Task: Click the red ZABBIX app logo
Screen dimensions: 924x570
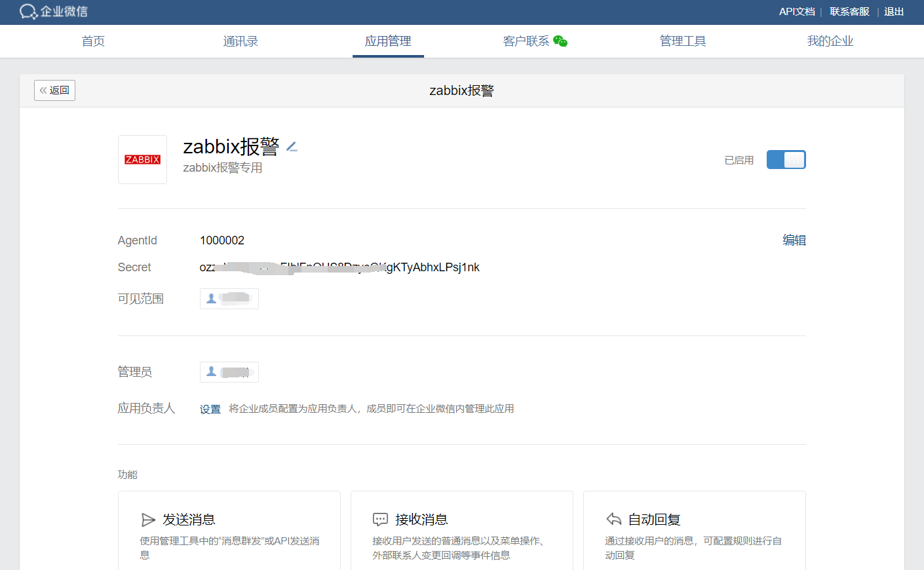Action: click(142, 159)
